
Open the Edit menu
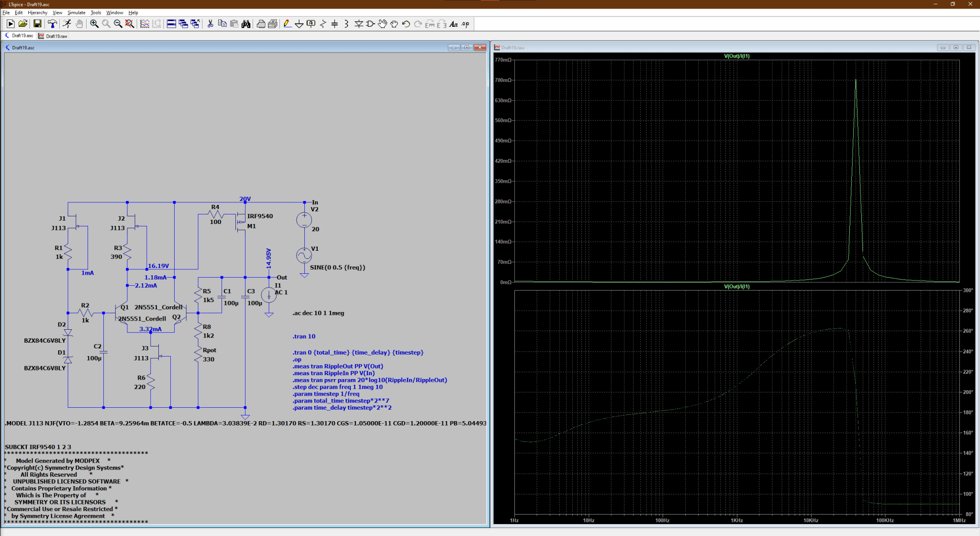click(x=19, y=12)
